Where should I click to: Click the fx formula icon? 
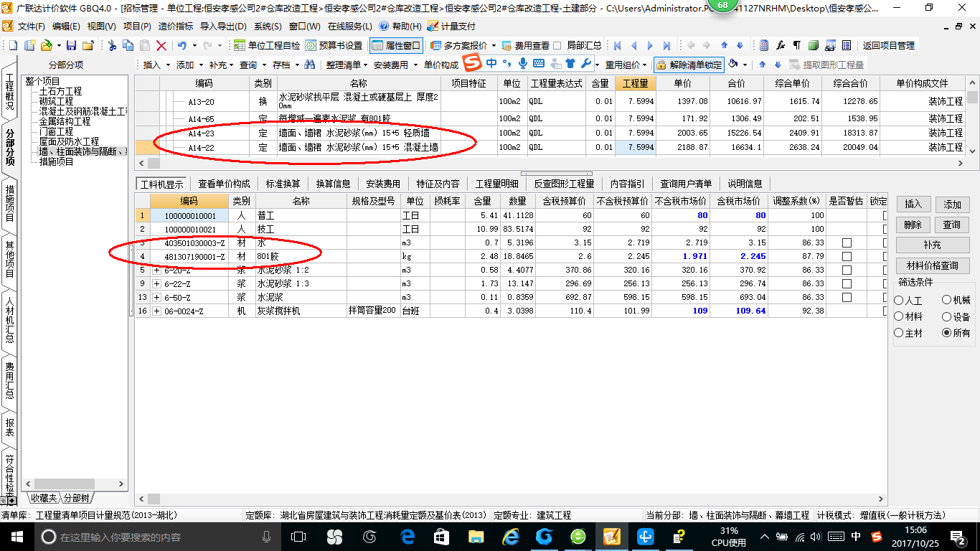(x=781, y=45)
